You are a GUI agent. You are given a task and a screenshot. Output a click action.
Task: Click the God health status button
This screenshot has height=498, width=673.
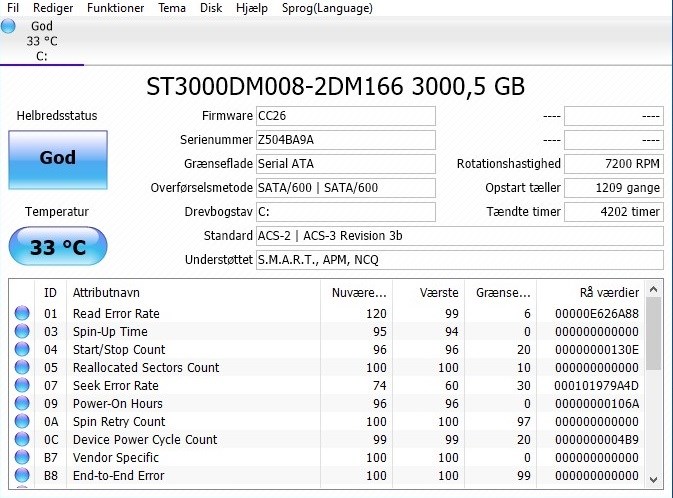click(x=58, y=160)
